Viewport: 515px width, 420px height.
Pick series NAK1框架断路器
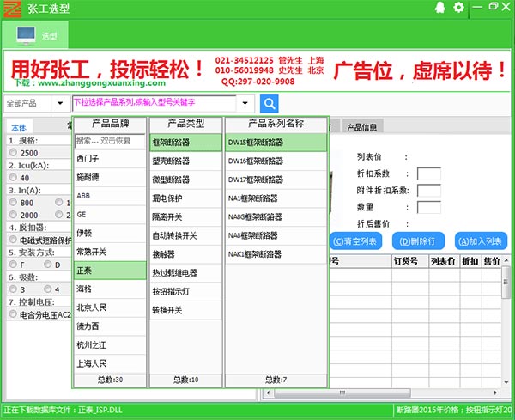click(x=276, y=254)
